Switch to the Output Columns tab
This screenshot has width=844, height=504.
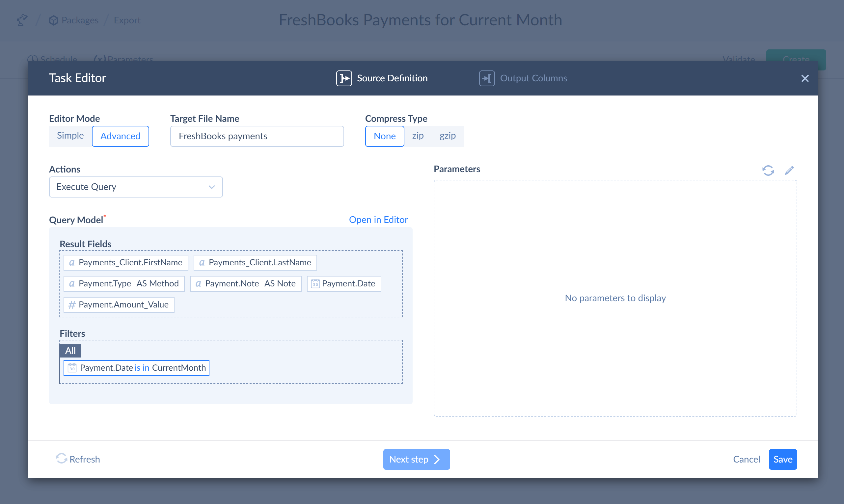pyautogui.click(x=523, y=78)
